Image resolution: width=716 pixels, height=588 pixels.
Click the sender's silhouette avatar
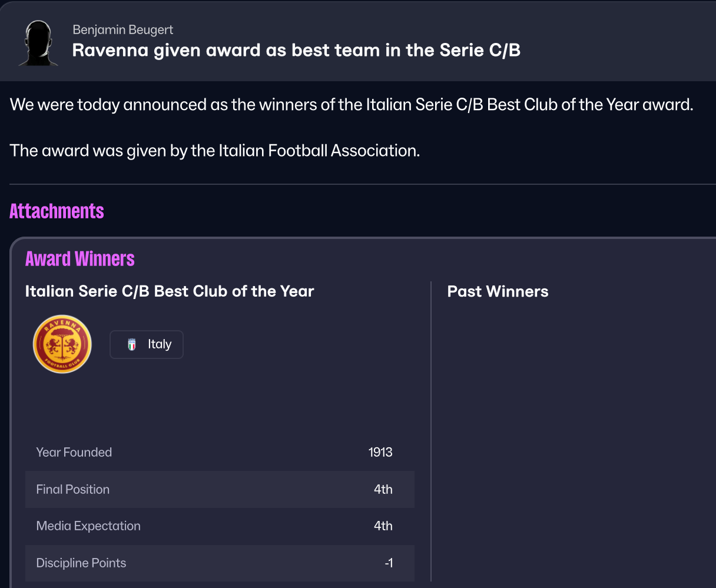pyautogui.click(x=38, y=43)
